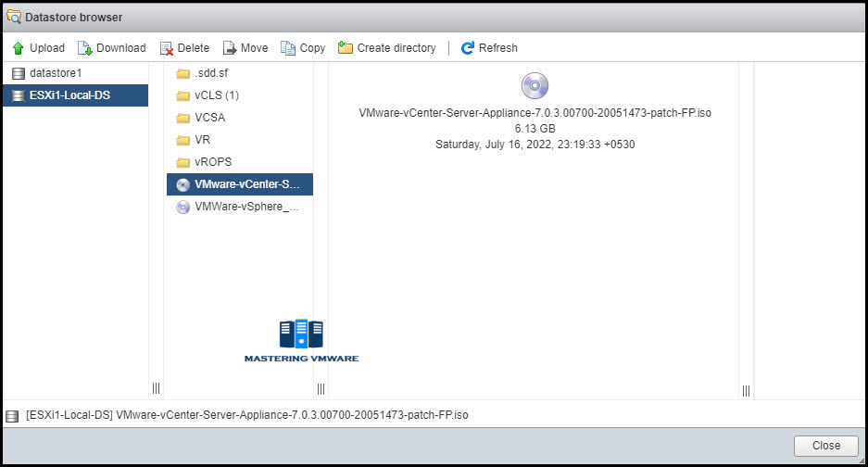Select the VMware-vCenter-S... file name
The image size is (868, 467).
247,184
